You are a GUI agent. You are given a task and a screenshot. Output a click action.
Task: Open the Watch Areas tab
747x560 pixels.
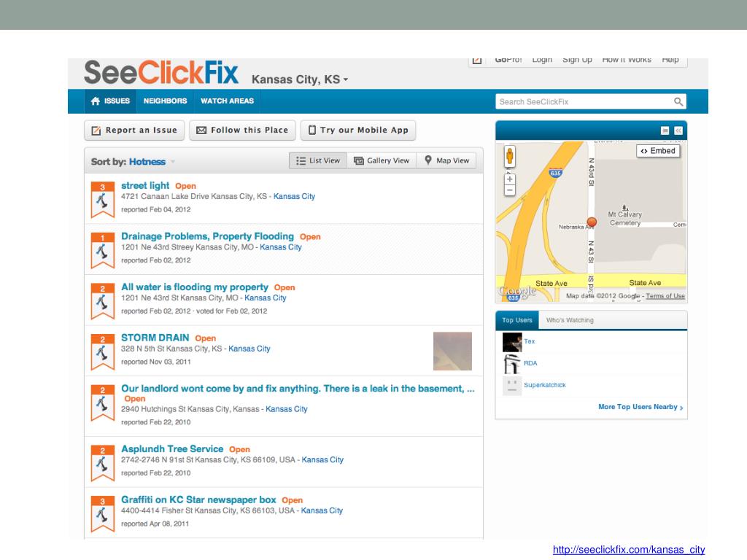(x=228, y=101)
